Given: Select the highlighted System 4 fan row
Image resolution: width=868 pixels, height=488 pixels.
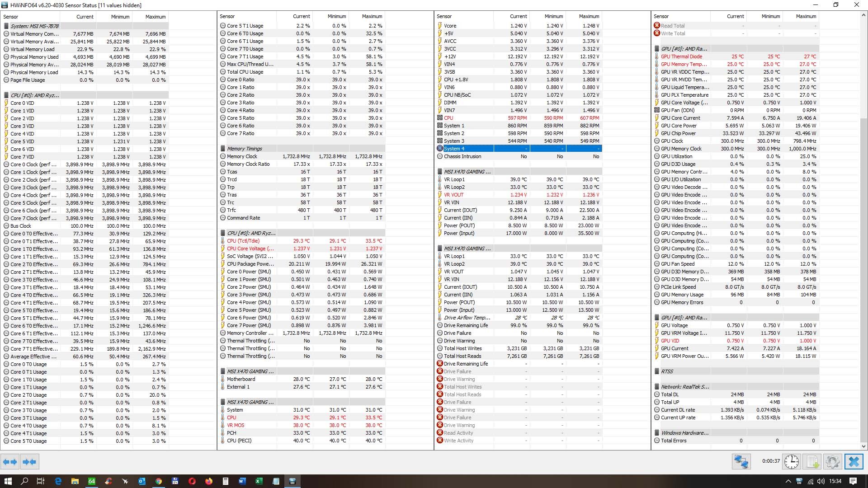Looking at the screenshot, I should coord(519,149).
